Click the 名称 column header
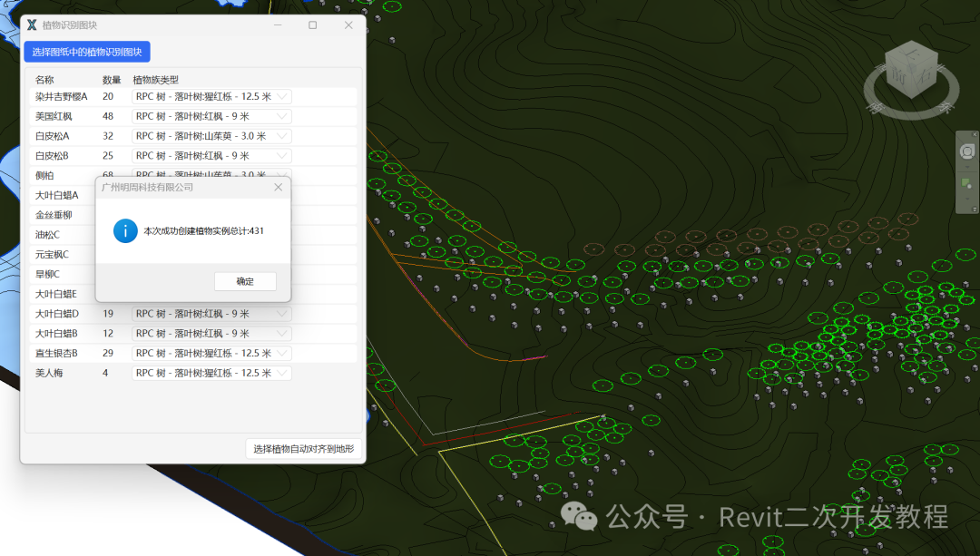 click(x=44, y=79)
